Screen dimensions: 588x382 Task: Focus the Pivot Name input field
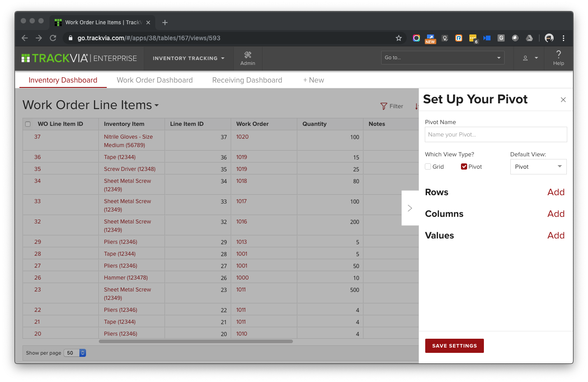pos(496,135)
